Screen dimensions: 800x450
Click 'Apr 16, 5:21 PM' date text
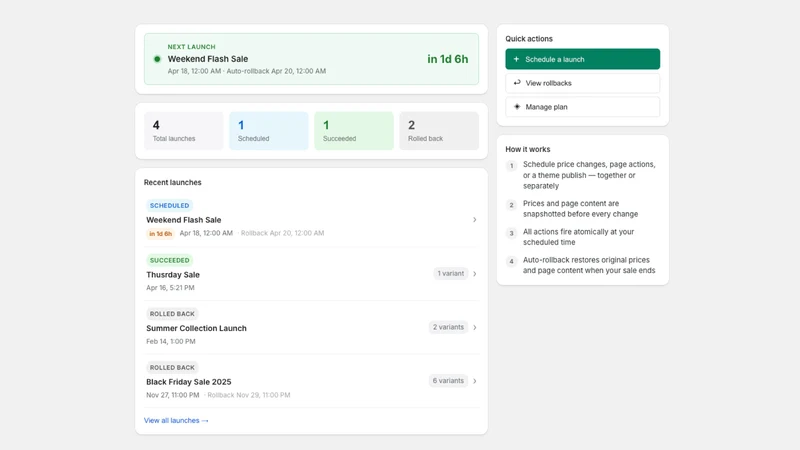[x=170, y=288]
